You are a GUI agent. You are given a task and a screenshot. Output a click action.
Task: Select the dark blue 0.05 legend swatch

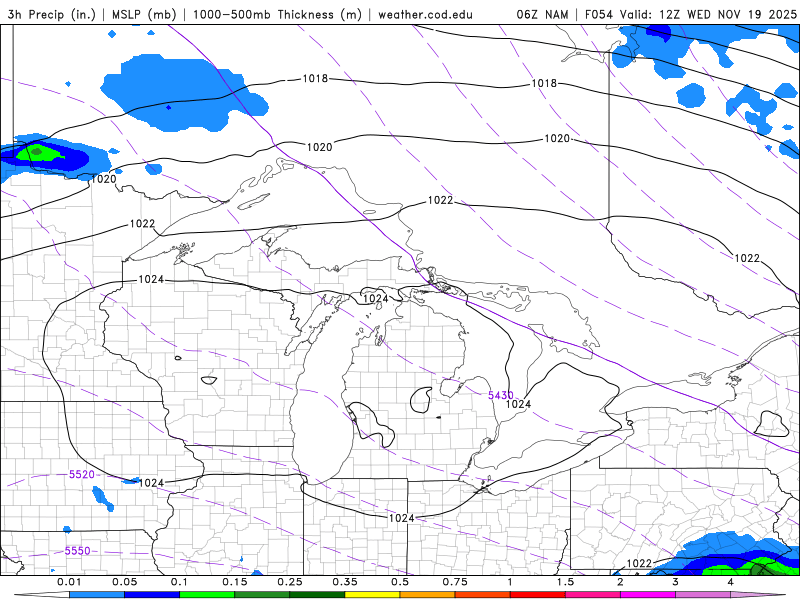pyautogui.click(x=152, y=595)
